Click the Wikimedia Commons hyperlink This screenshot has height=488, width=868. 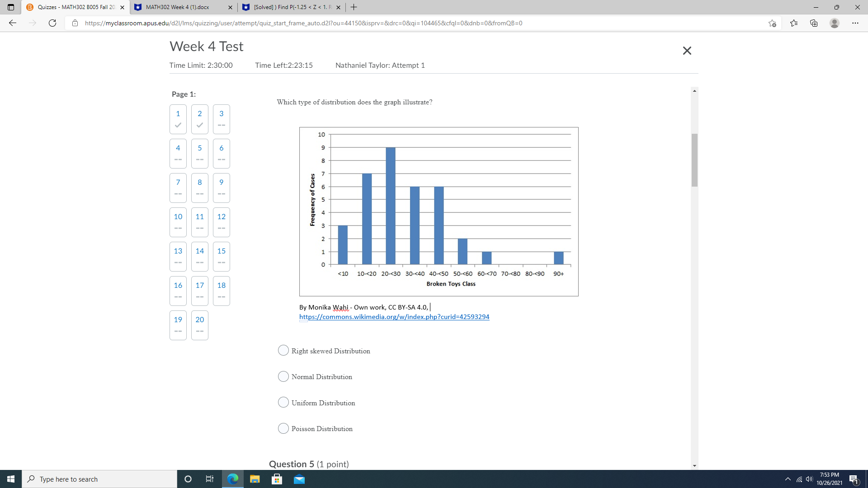394,316
